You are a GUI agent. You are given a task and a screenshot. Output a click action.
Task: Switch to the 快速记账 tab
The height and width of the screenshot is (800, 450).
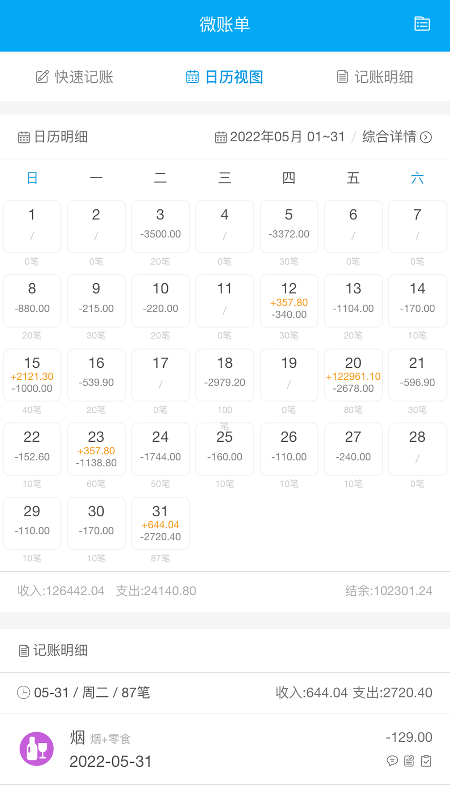[x=74, y=77]
